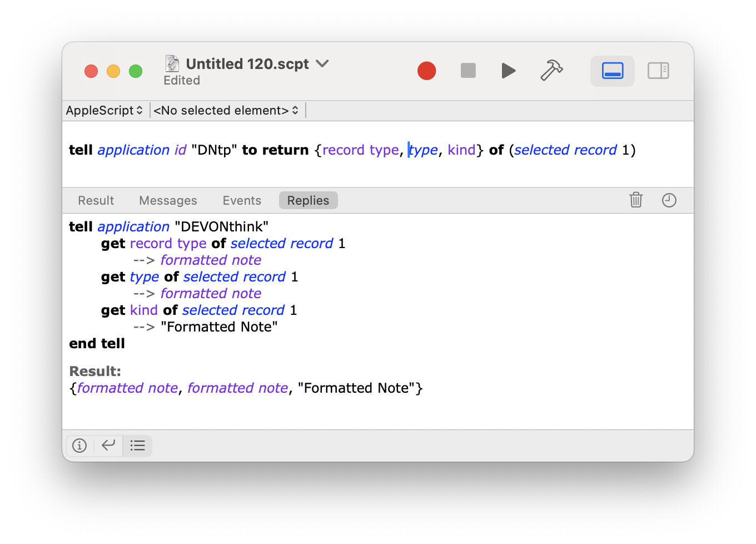Stop the running script
This screenshot has width=756, height=544.
[x=468, y=71]
